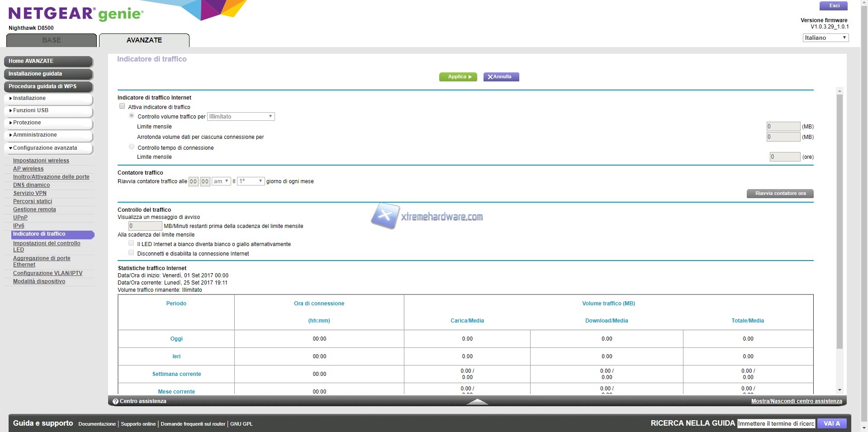
Task: Switch to the BASE tab
Action: tap(52, 40)
